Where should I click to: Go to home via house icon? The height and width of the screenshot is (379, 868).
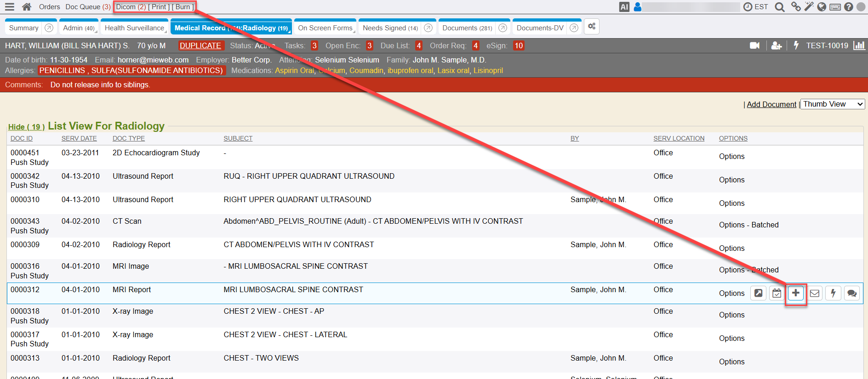coord(27,7)
